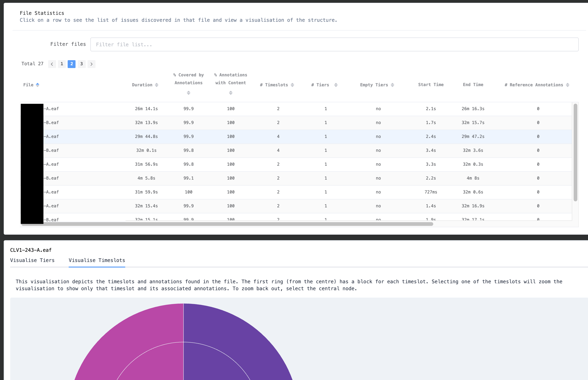
Task: Sort by Empty Tiers column arrows
Action: pyautogui.click(x=392, y=85)
